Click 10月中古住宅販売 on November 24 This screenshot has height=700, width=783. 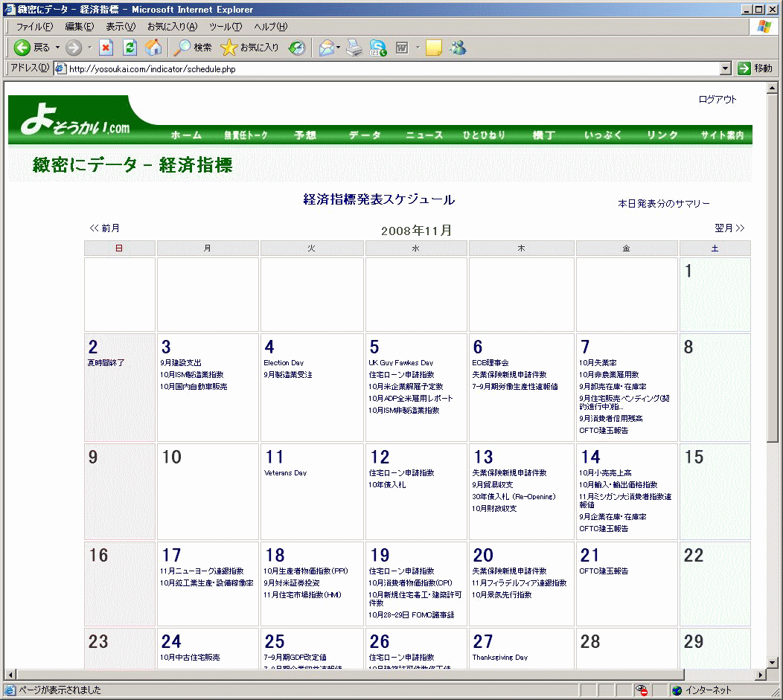[190, 658]
